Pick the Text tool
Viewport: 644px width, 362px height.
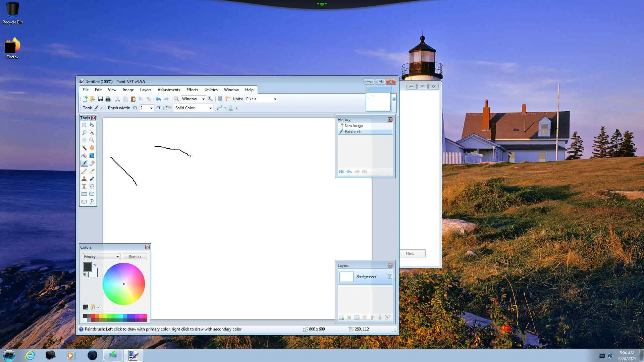click(84, 186)
